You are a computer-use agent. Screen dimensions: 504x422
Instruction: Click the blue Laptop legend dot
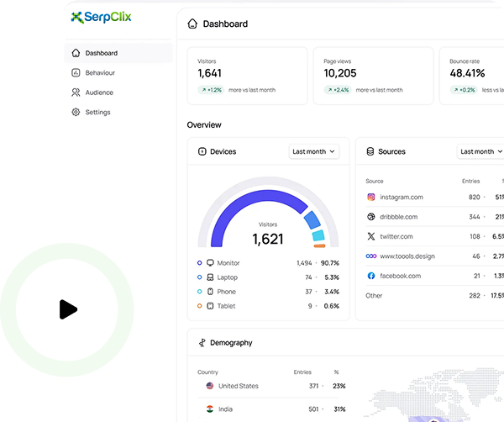click(x=200, y=277)
